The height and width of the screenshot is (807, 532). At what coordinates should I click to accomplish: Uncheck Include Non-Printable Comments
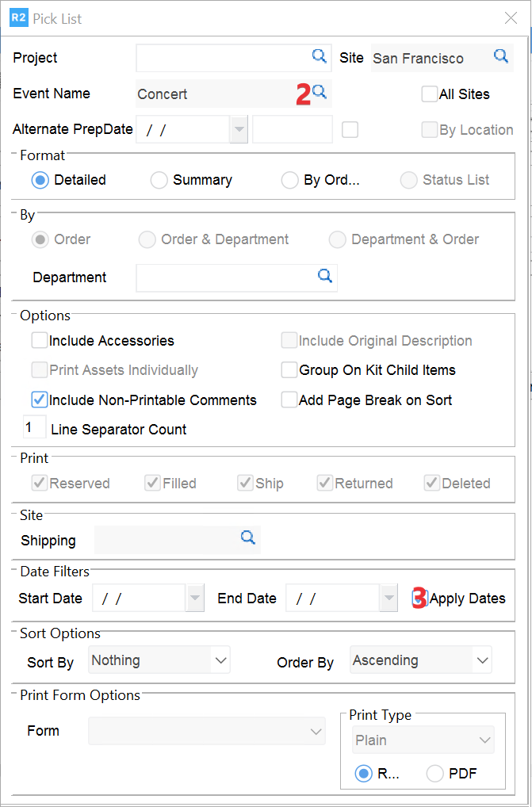[40, 400]
